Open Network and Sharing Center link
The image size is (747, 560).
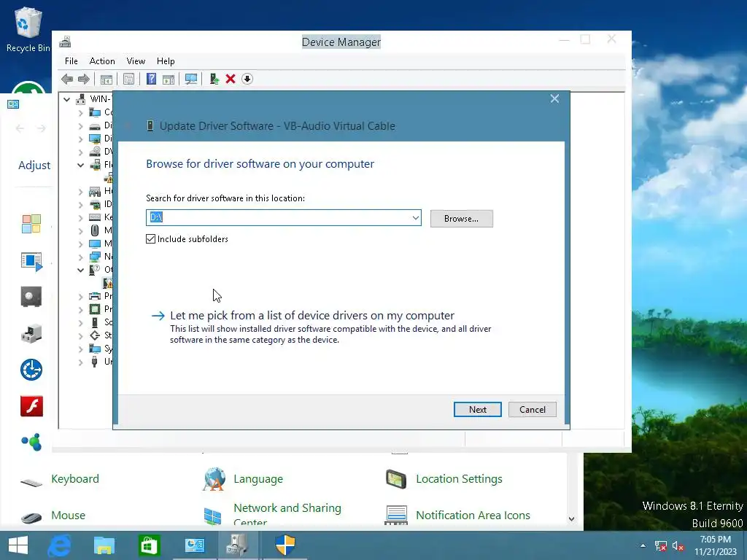[x=287, y=515]
